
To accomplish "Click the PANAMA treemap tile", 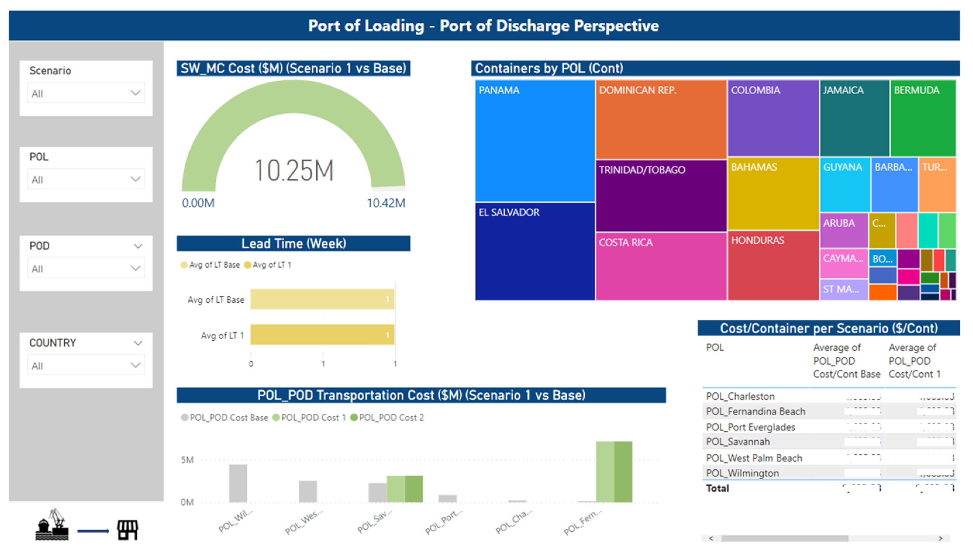I will [x=535, y=141].
